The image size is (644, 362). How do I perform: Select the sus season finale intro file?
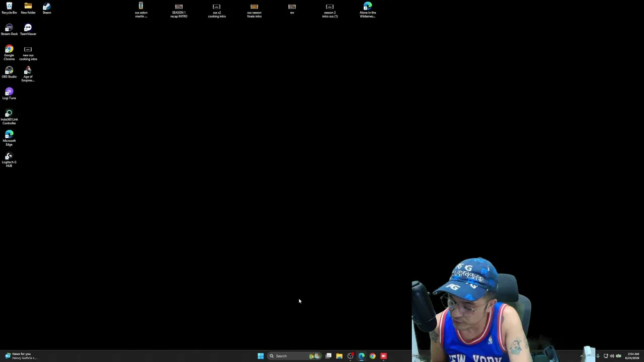(254, 10)
